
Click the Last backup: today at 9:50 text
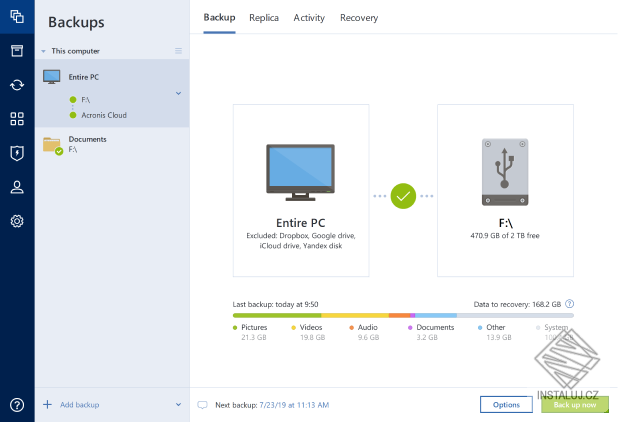pyautogui.click(x=275, y=304)
